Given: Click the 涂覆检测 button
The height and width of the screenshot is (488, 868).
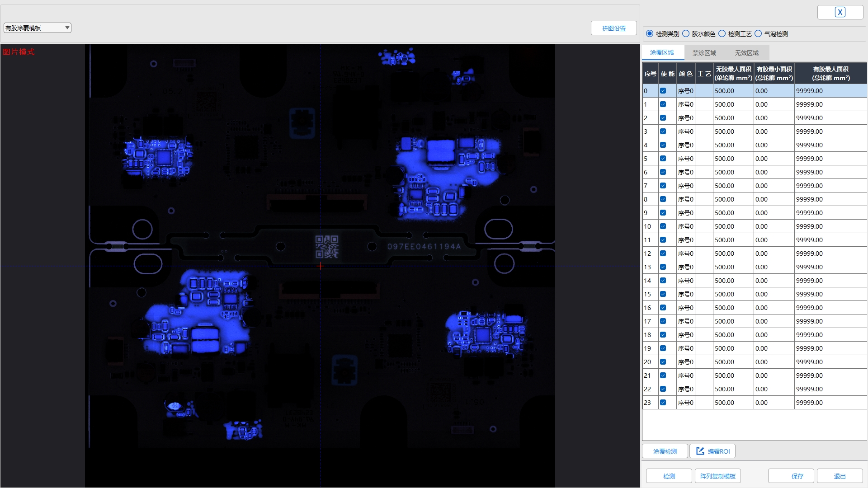Looking at the screenshot, I should (x=665, y=451).
